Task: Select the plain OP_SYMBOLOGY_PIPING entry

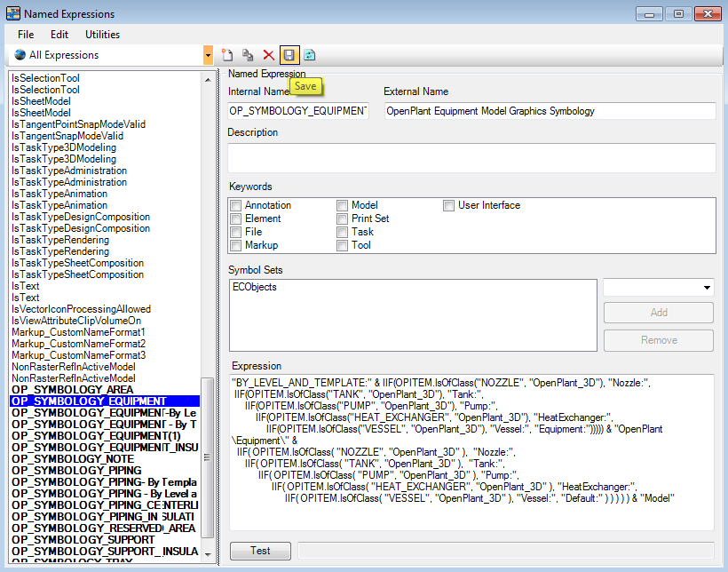Action: 76,471
